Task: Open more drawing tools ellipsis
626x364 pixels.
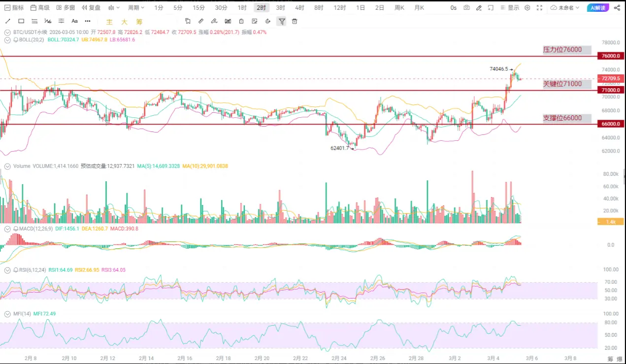Action: tap(88, 21)
